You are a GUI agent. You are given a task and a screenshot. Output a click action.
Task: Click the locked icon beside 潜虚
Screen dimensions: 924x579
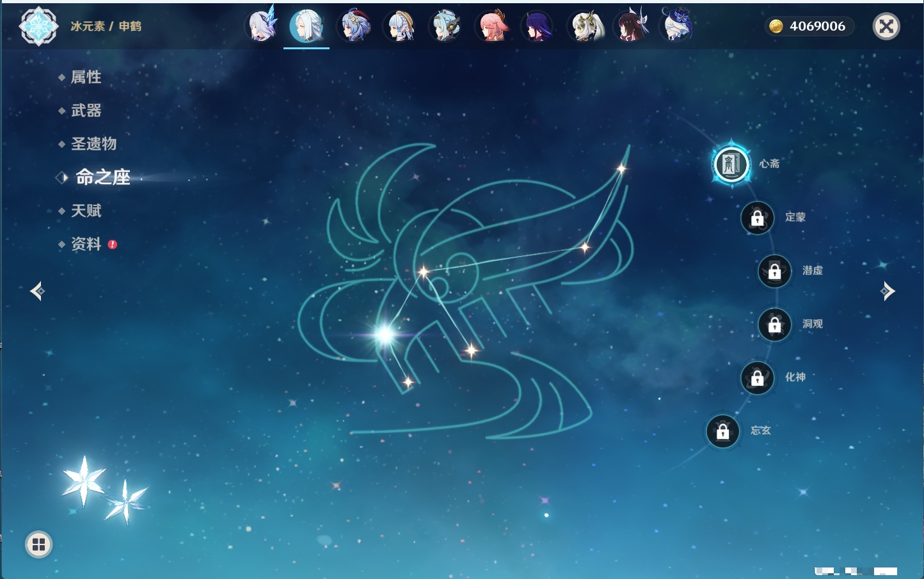(774, 271)
